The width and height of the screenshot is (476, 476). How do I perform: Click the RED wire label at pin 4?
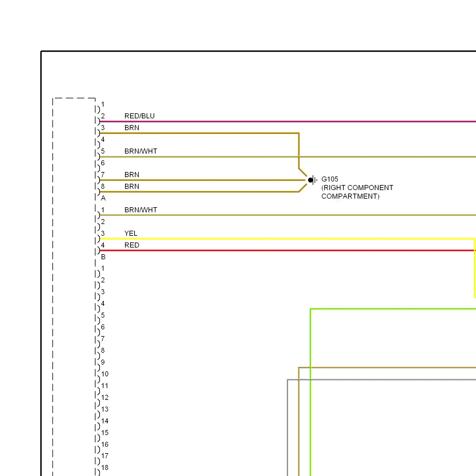(132, 245)
